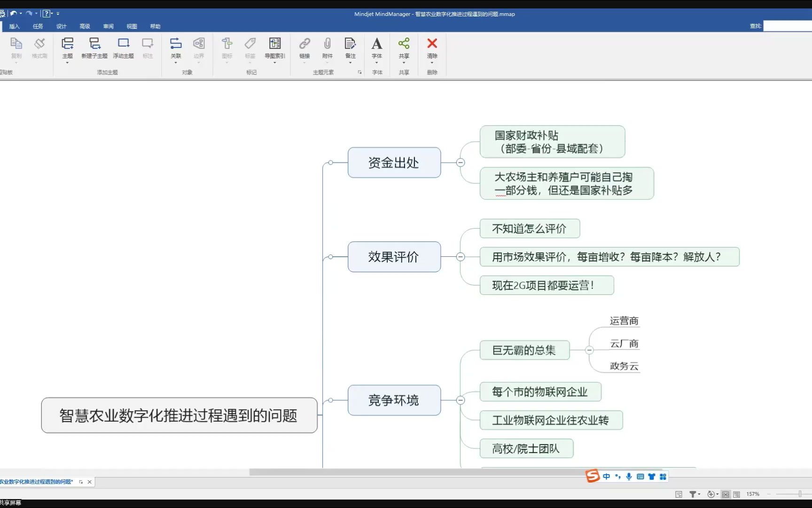Open the 审阅 ribbon tab

coord(109,26)
